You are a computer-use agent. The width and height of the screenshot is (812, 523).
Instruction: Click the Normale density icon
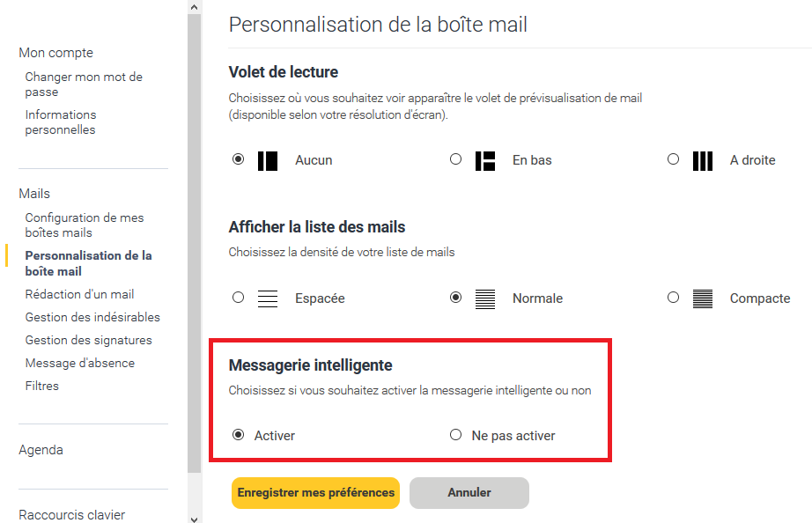[485, 298]
